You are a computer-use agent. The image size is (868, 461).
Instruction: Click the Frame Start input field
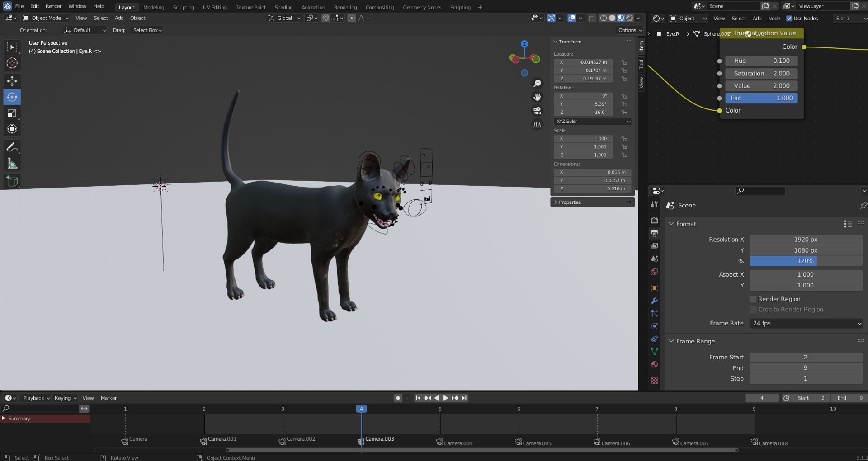point(806,358)
